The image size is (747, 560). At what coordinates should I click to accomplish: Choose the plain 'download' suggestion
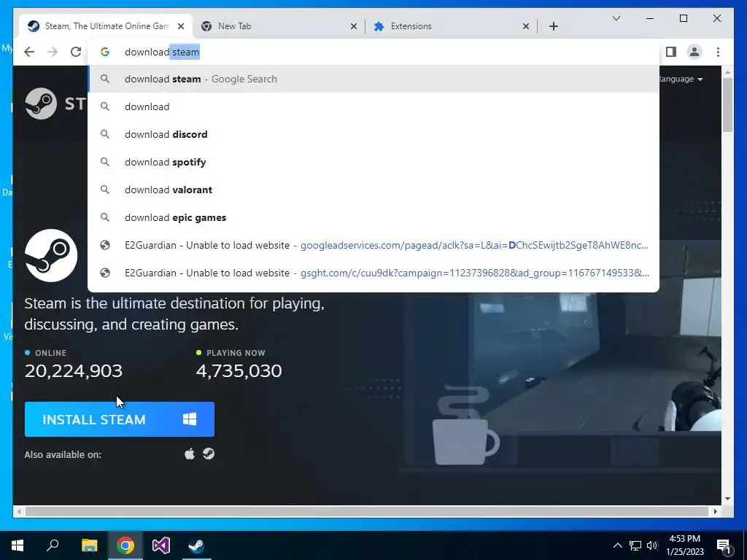373,106
